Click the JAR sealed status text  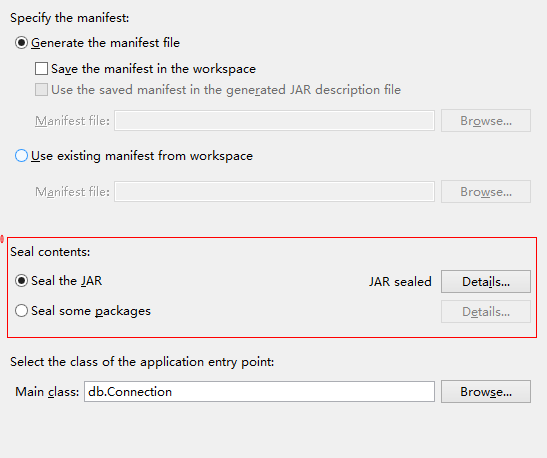tap(400, 281)
